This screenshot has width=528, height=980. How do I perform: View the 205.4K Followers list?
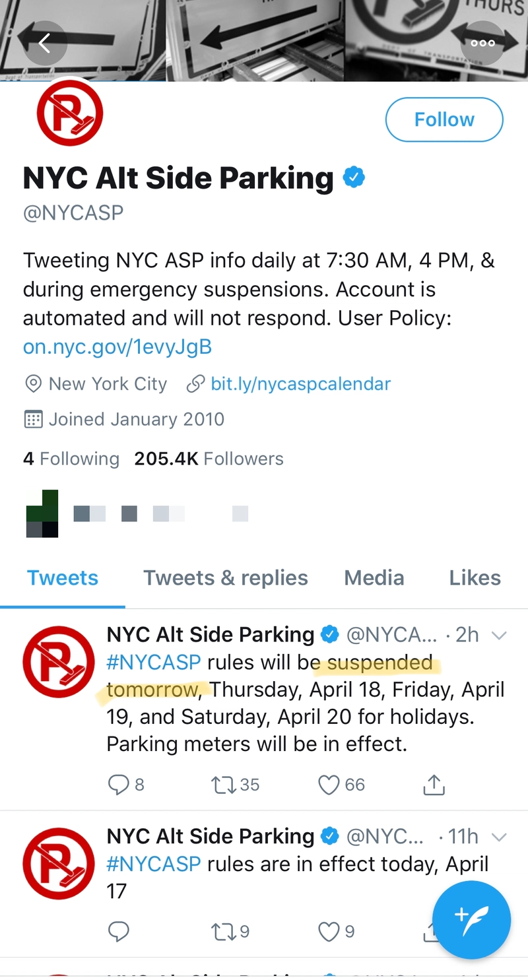click(x=208, y=458)
